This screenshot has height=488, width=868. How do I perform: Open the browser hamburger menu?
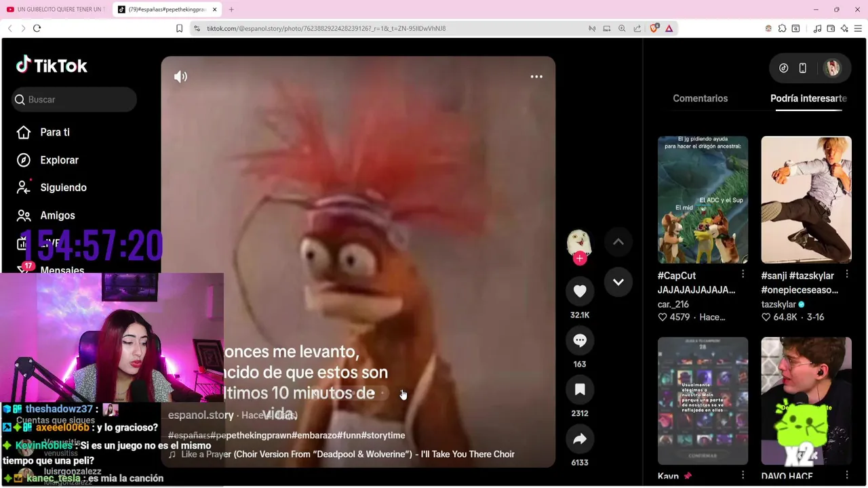point(858,28)
